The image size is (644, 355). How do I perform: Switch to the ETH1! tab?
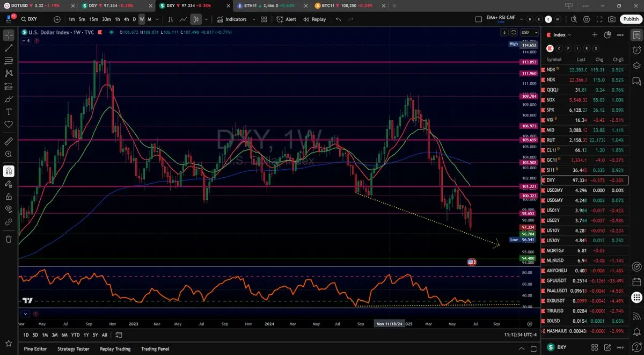[x=272, y=5]
